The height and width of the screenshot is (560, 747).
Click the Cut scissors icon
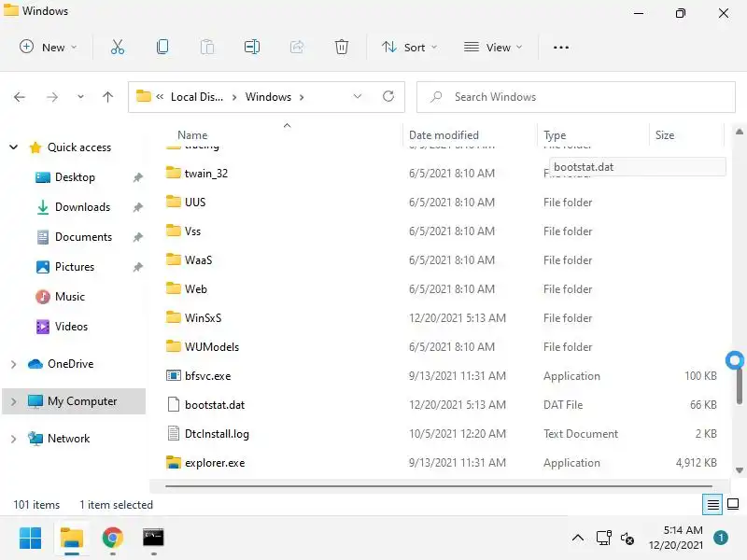118,48
